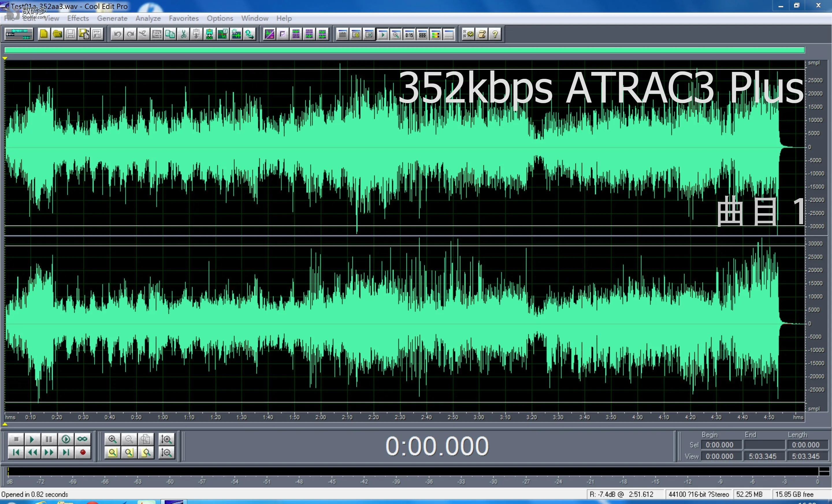
Task: Click the Copy icon in toolbar
Action: point(170,34)
